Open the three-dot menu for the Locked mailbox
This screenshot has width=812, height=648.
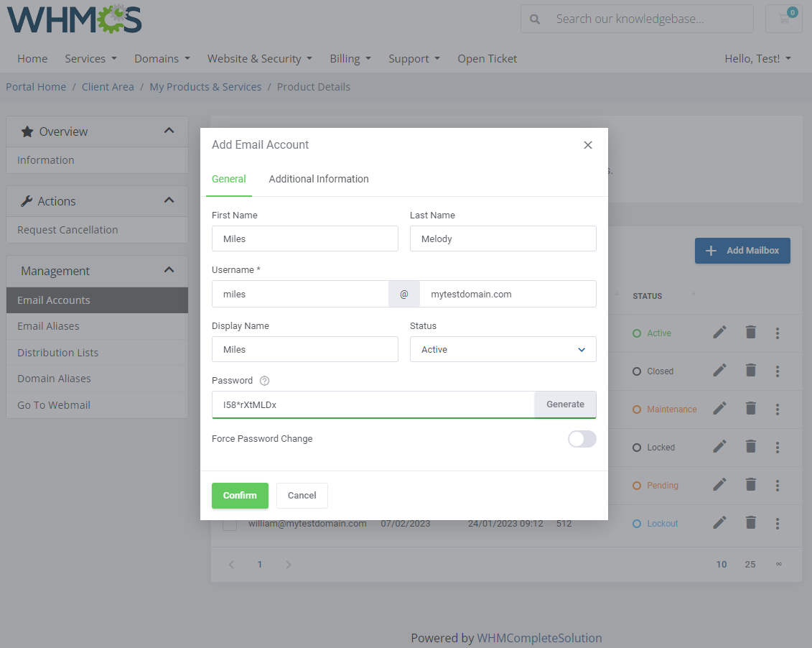click(x=778, y=447)
